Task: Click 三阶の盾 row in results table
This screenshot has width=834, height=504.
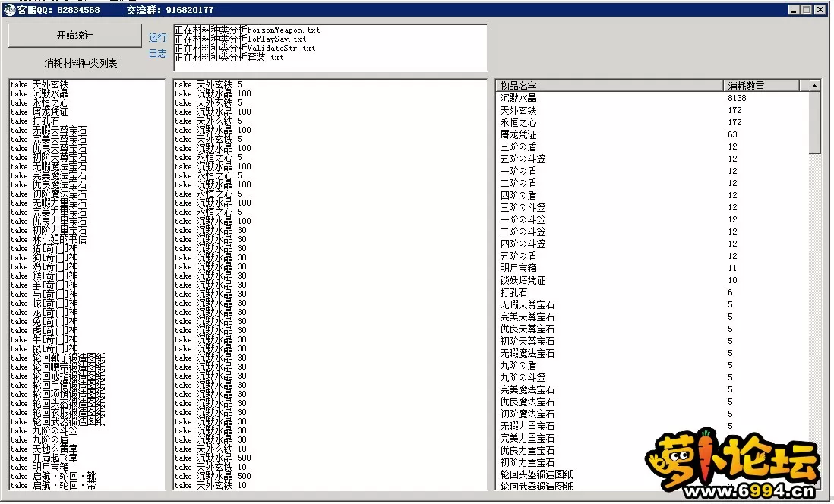Action: tap(652, 146)
